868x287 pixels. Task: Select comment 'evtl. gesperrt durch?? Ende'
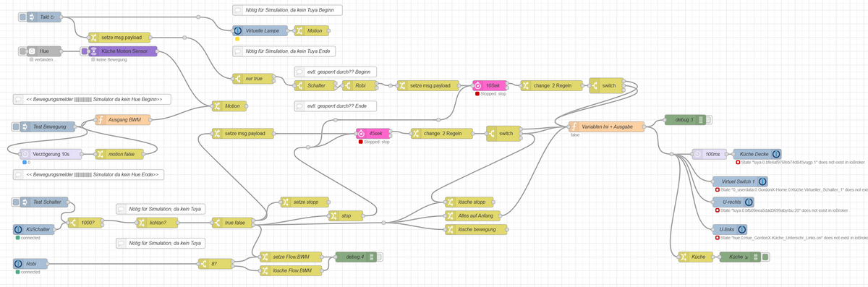(335, 106)
